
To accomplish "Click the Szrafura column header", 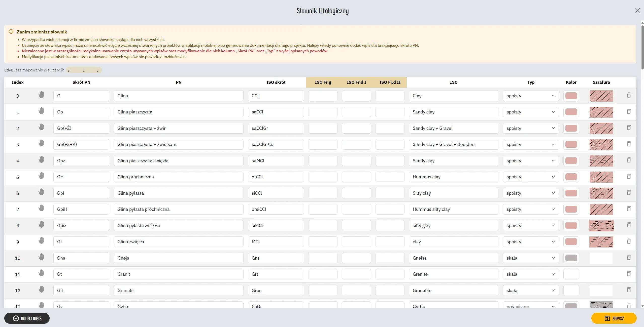I will click(601, 82).
